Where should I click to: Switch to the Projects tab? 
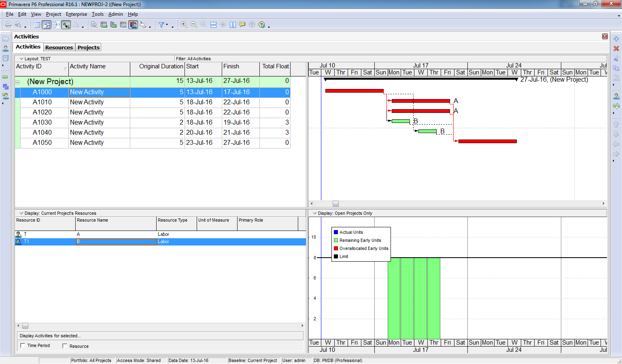[88, 47]
